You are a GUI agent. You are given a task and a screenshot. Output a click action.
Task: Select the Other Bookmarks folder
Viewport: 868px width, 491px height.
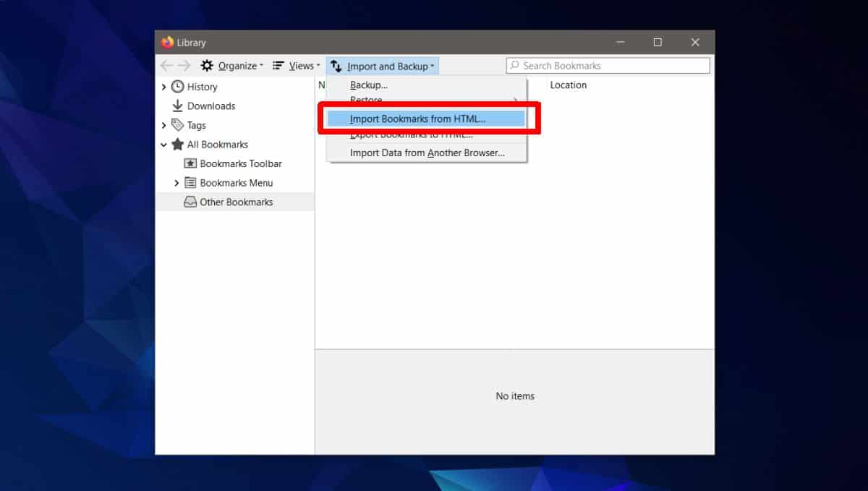tap(235, 202)
